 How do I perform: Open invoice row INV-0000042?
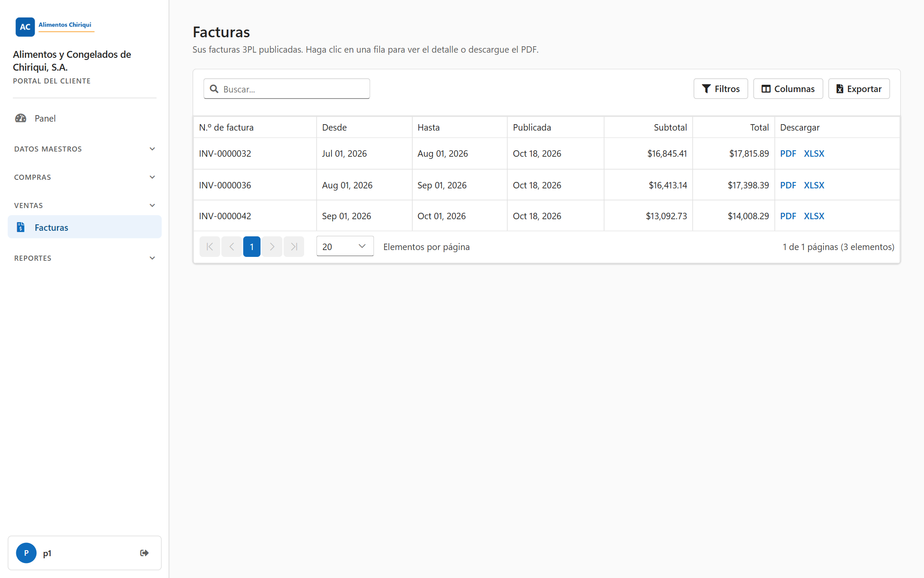tap(547, 216)
